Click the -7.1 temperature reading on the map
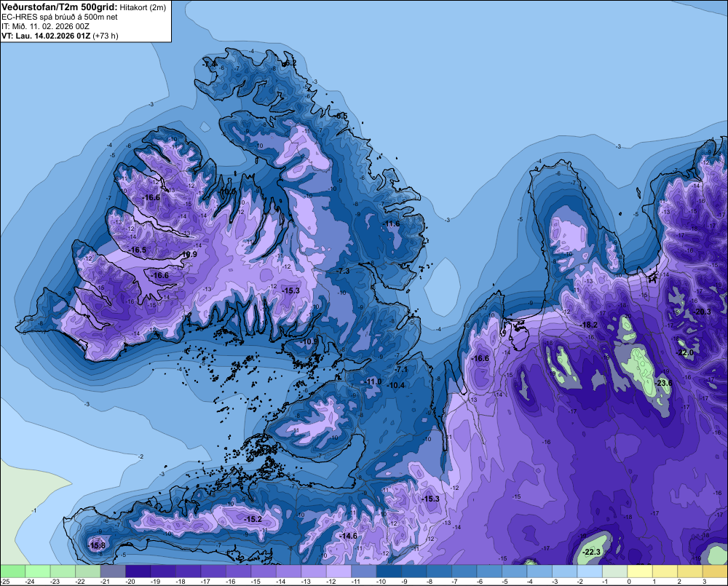Viewport: 728px width, 586px height. click(x=401, y=369)
